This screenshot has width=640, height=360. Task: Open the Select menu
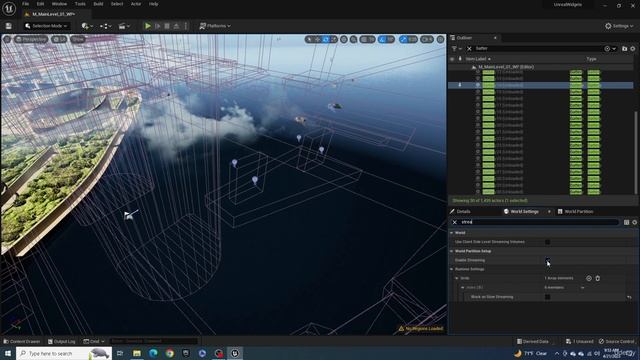point(117,4)
